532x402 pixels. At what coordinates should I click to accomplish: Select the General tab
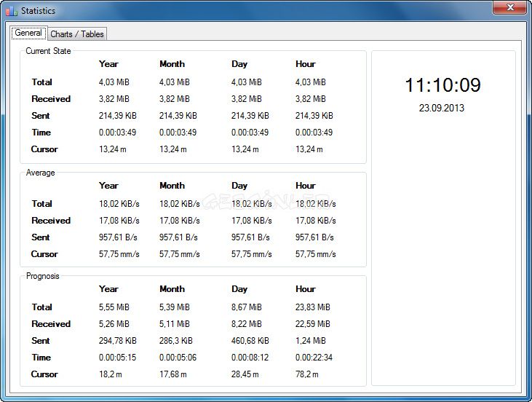tap(28, 33)
